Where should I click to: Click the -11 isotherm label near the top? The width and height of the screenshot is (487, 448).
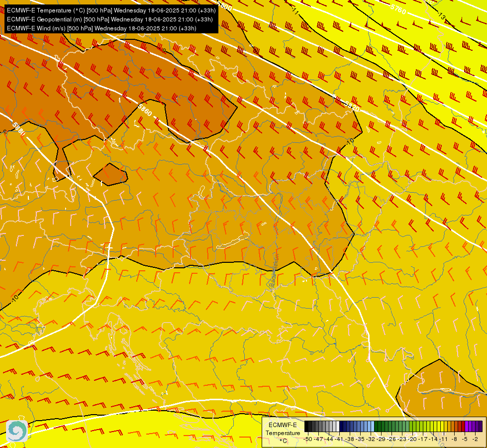point(295,11)
